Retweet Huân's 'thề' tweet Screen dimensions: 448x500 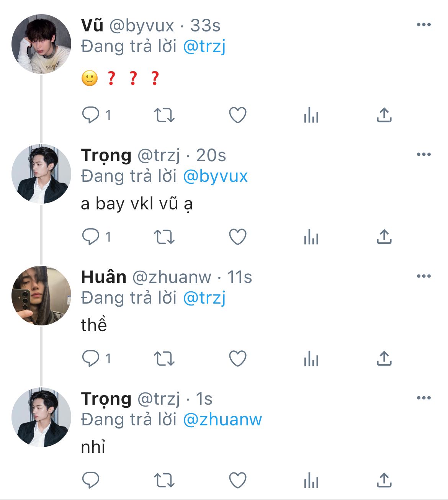click(164, 359)
